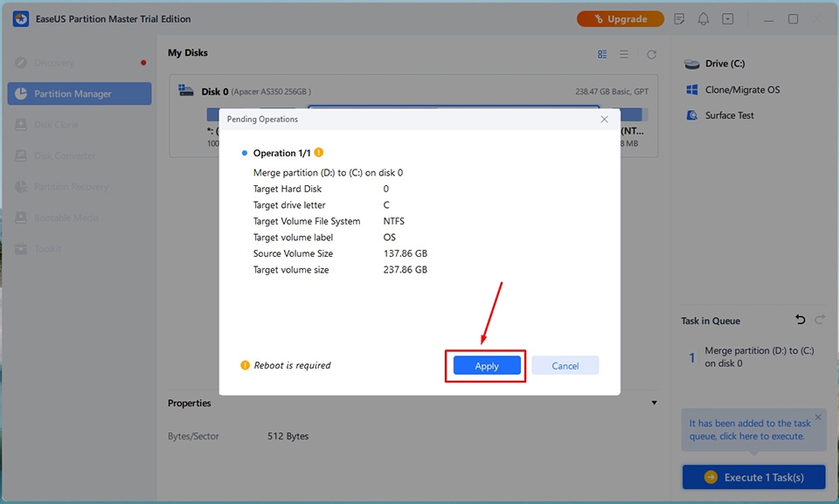Click the Bootable Media sidebar icon
839x504 pixels.
tap(21, 217)
